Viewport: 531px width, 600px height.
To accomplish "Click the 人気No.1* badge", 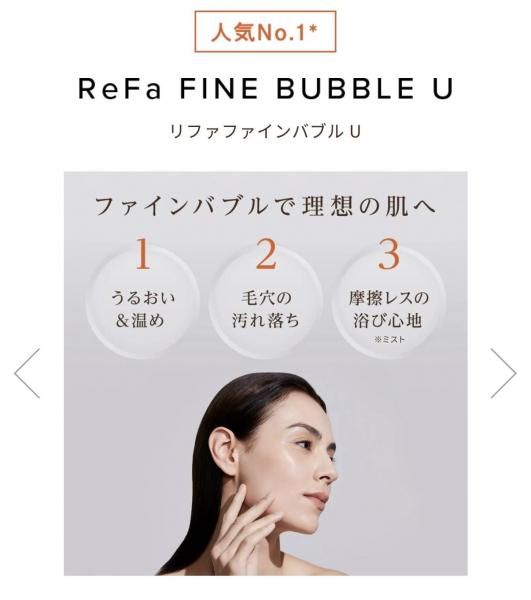I will (x=265, y=32).
